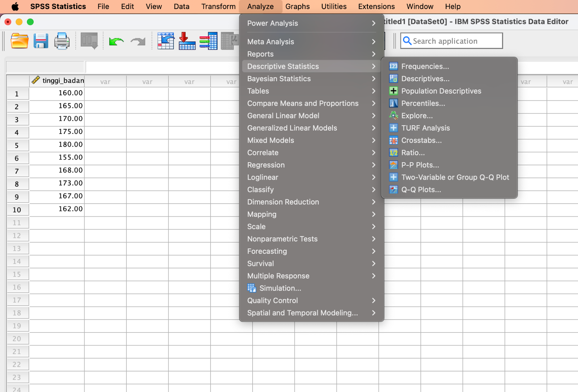Click the Simulation grid icon
The width and height of the screenshot is (578, 392).
coord(251,288)
